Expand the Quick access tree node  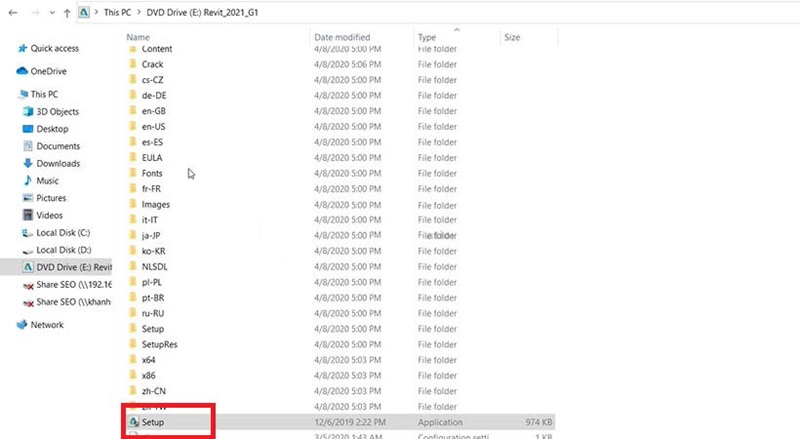coord(9,48)
